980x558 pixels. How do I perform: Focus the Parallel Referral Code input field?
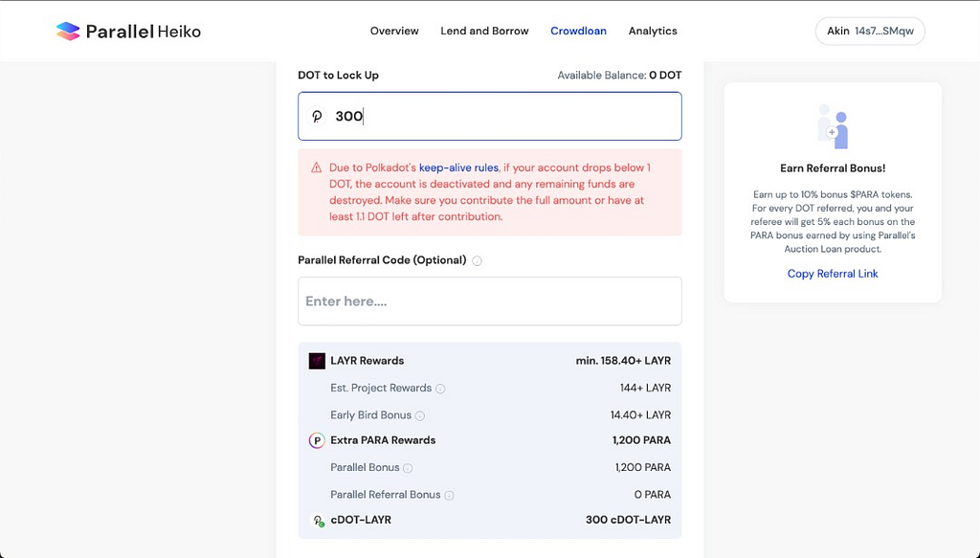[489, 301]
